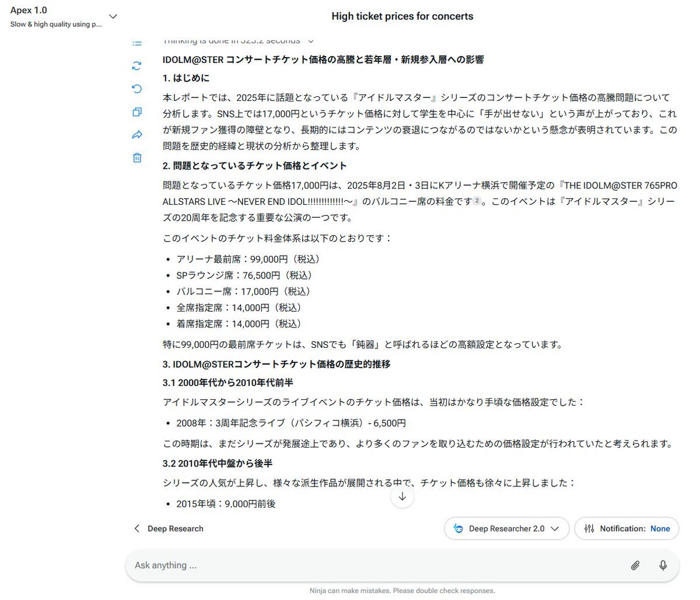Click the list item 全席指定席：14,000円
Image resolution: width=700 pixels, height=600 pixels.
(239, 308)
